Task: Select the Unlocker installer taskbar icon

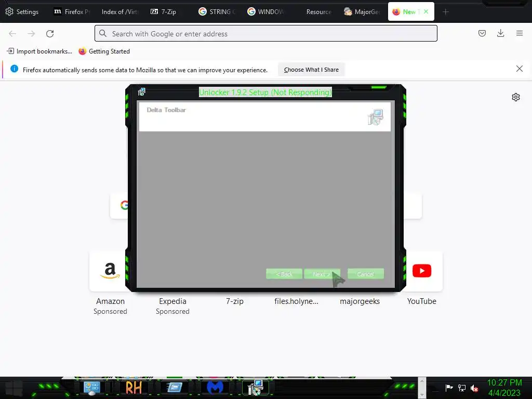Action: (256, 388)
